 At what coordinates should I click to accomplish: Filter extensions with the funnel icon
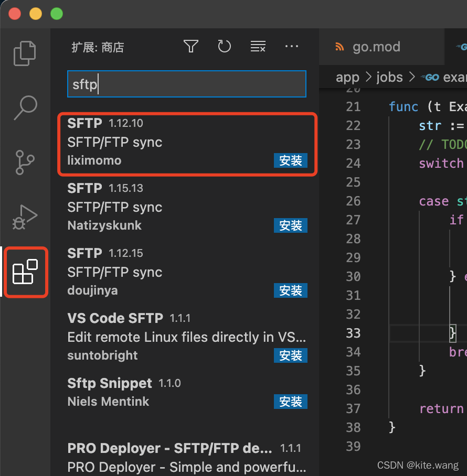191,47
